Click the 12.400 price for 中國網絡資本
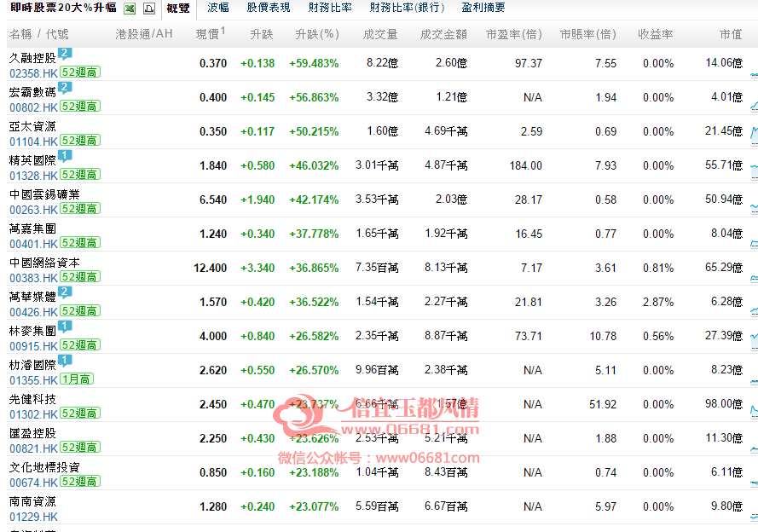Screen dimensions: 758x532 pos(211,268)
